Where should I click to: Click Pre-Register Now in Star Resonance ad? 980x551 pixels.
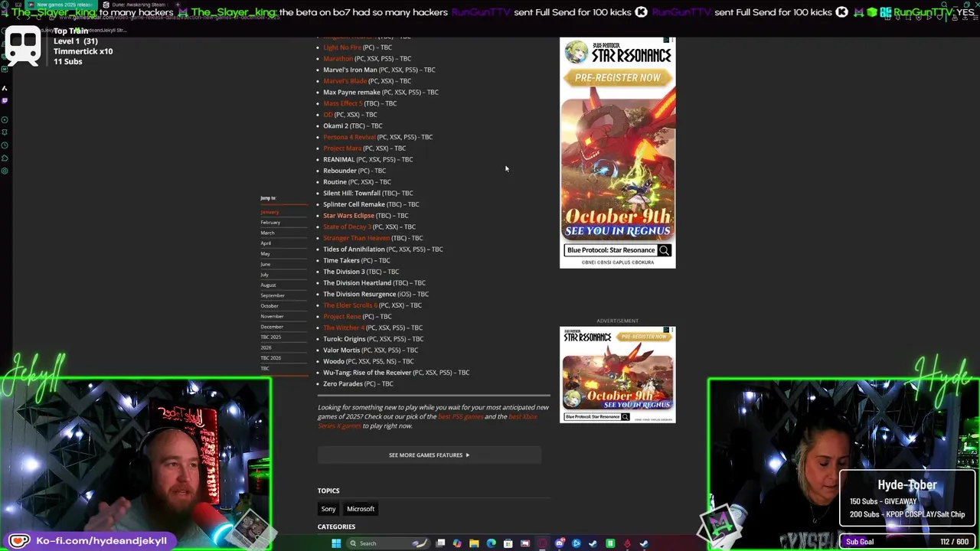[617, 77]
